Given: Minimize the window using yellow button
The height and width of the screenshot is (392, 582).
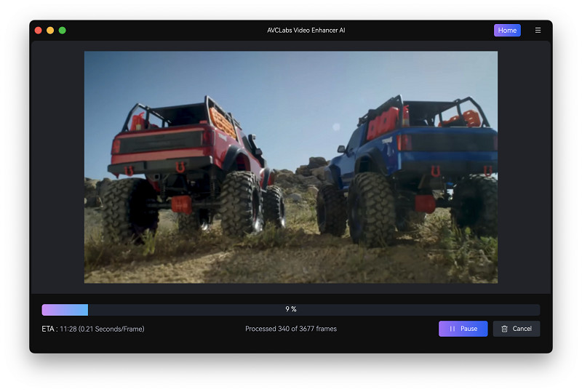Looking at the screenshot, I should click(x=50, y=31).
